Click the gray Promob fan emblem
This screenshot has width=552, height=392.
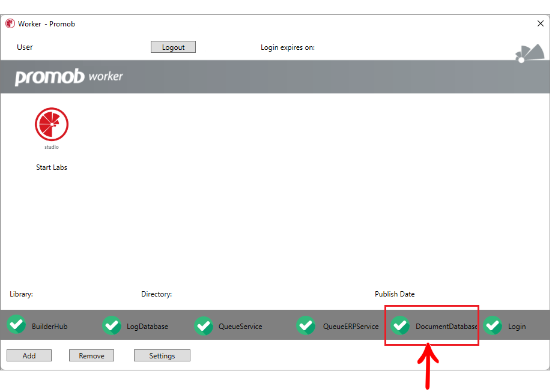pos(530,53)
